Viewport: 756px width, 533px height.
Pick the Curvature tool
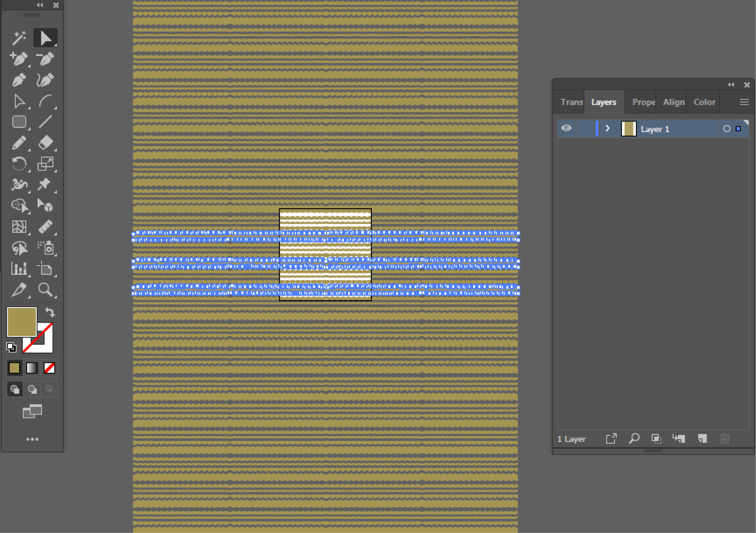45,80
